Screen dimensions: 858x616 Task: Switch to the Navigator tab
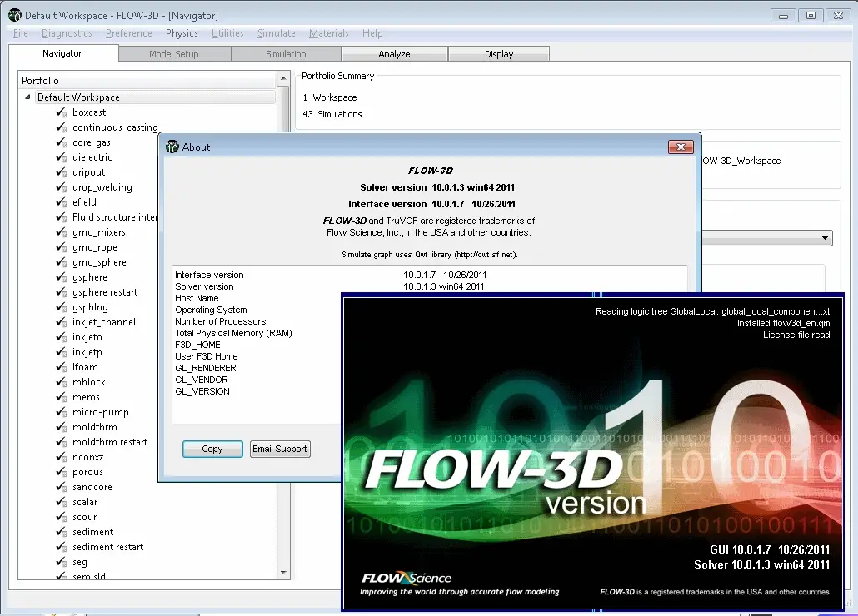click(x=62, y=53)
